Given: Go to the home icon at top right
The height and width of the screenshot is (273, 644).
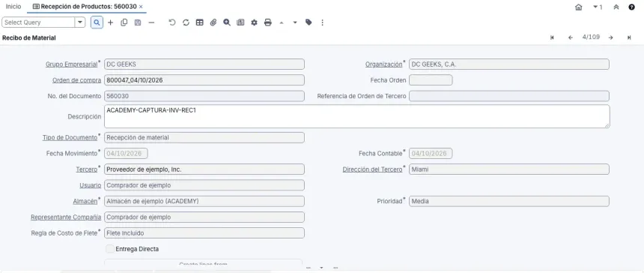Looking at the screenshot, I should click(579, 7).
